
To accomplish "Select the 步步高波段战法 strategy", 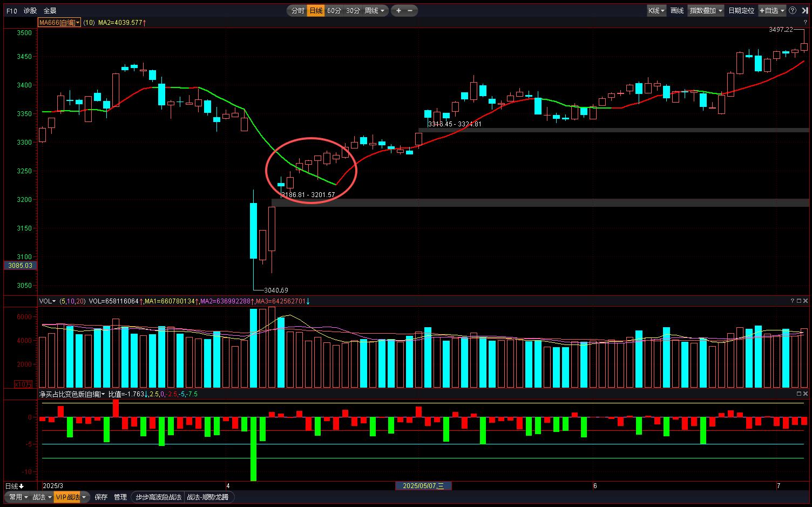I will [158, 497].
